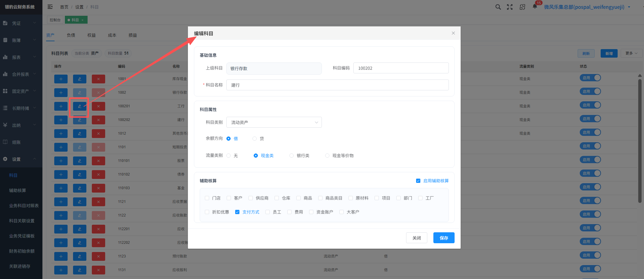This screenshot has width=644, height=279.
Task: Close the 科目 tab with its x
Action: click(x=82, y=20)
